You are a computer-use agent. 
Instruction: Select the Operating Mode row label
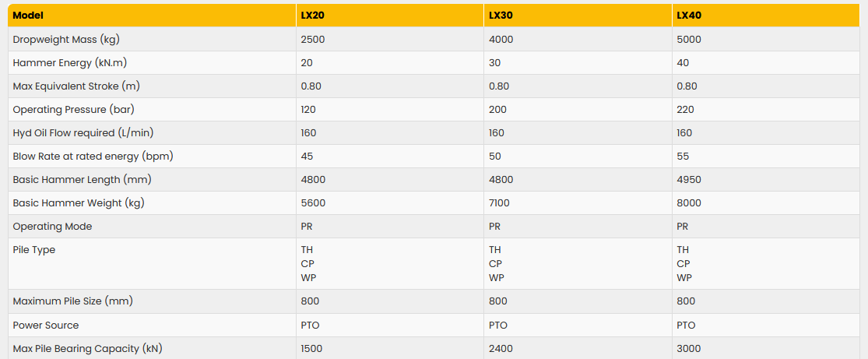[52, 226]
